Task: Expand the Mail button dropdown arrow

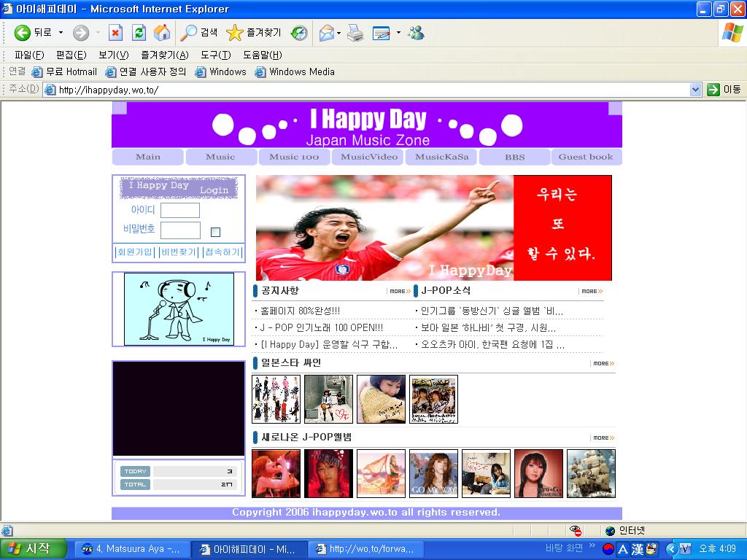Action: coord(341,33)
